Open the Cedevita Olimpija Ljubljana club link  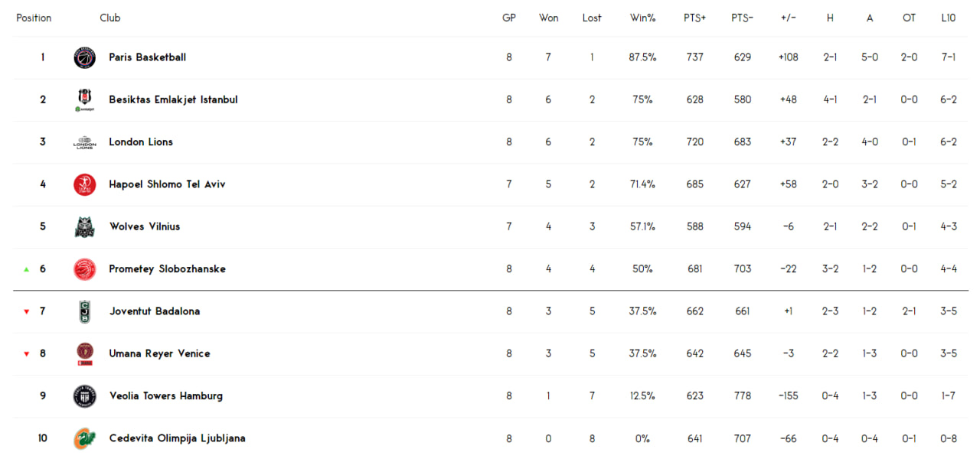[178, 438]
